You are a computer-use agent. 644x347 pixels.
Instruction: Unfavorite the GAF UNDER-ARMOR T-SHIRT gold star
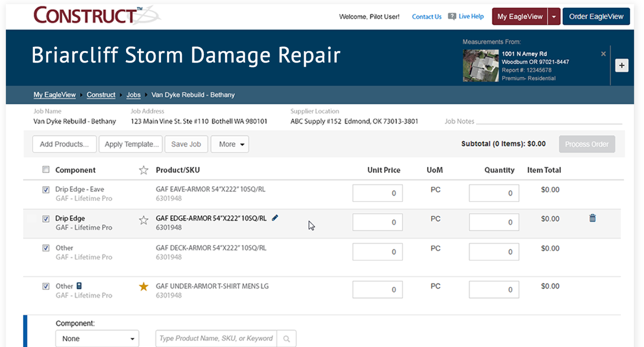point(144,287)
